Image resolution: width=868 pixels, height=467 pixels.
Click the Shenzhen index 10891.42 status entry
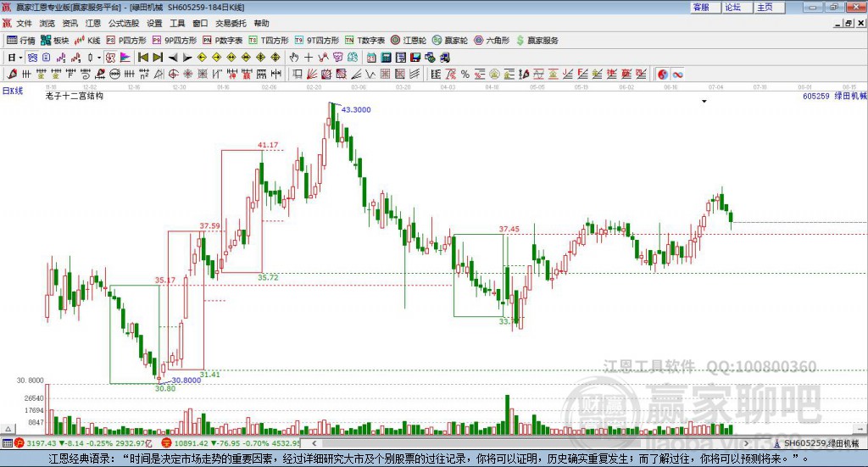click(x=232, y=443)
